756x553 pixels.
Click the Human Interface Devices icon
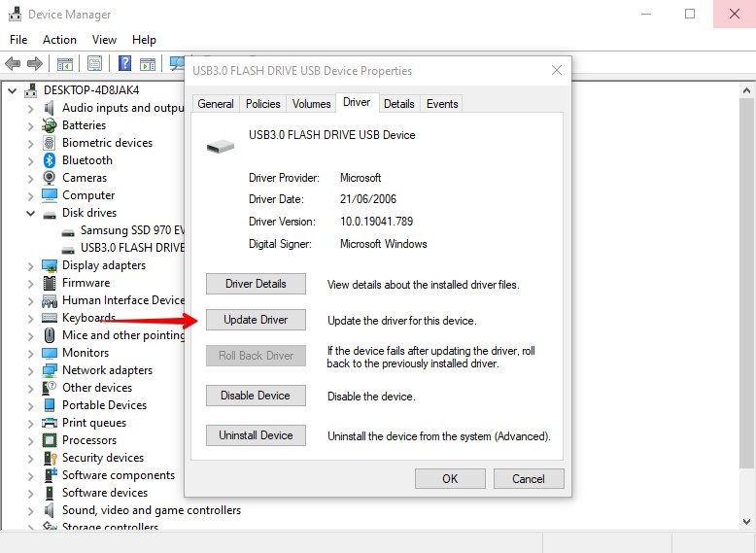[50, 301]
